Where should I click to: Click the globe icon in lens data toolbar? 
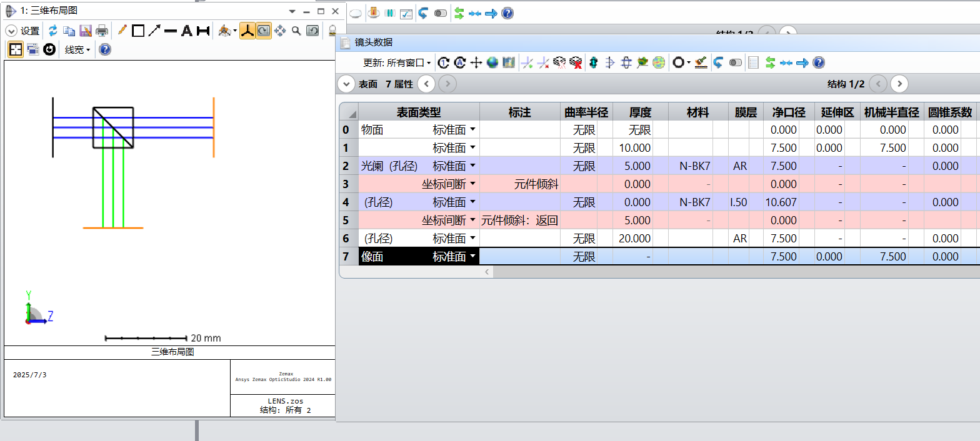point(492,62)
